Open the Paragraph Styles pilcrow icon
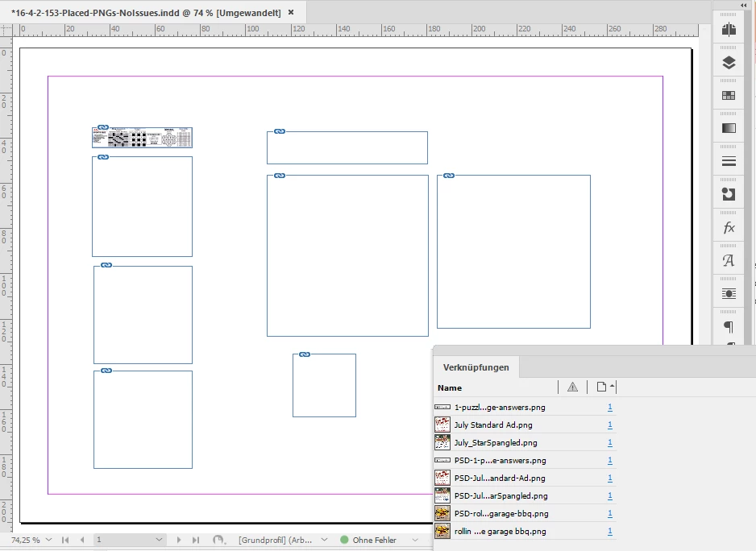The width and height of the screenshot is (756, 551). coord(729,327)
